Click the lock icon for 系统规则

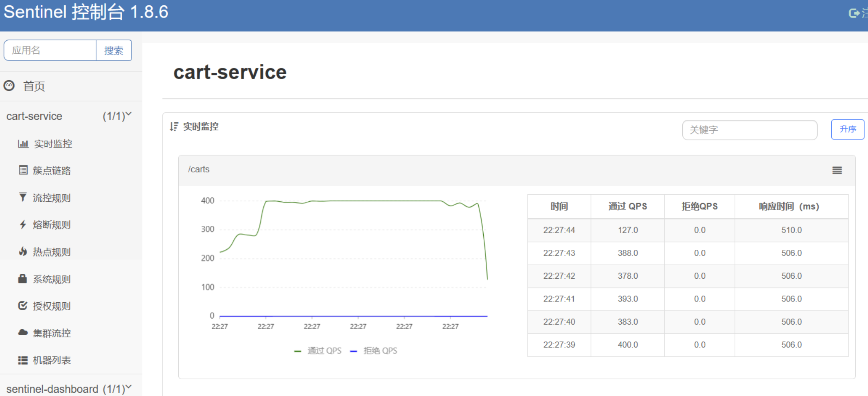click(23, 279)
